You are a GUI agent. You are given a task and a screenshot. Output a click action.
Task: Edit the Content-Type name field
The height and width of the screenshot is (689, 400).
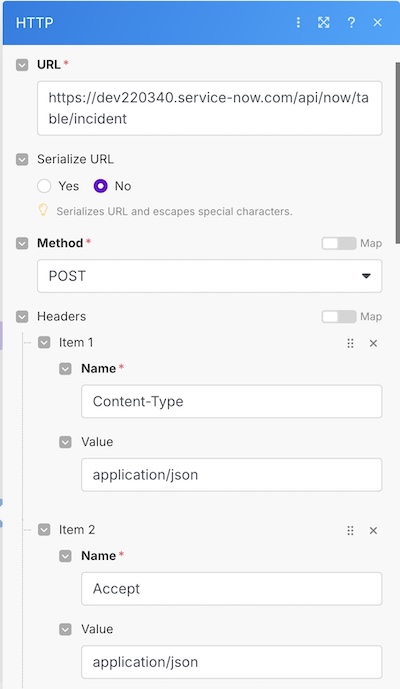coord(232,401)
